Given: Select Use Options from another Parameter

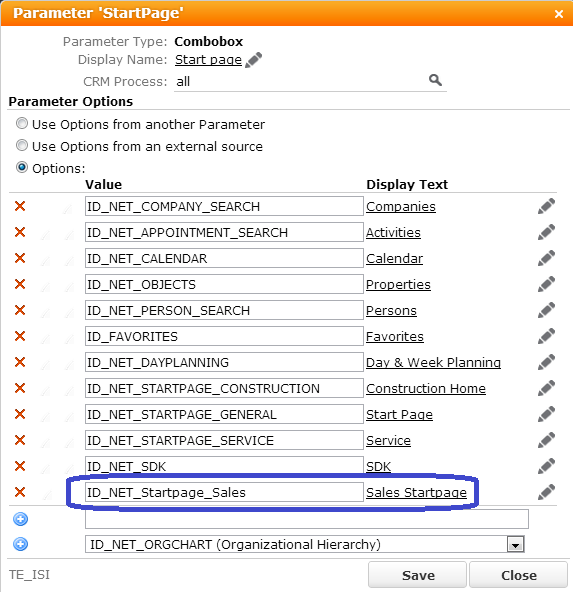Looking at the screenshot, I should [x=22, y=124].
